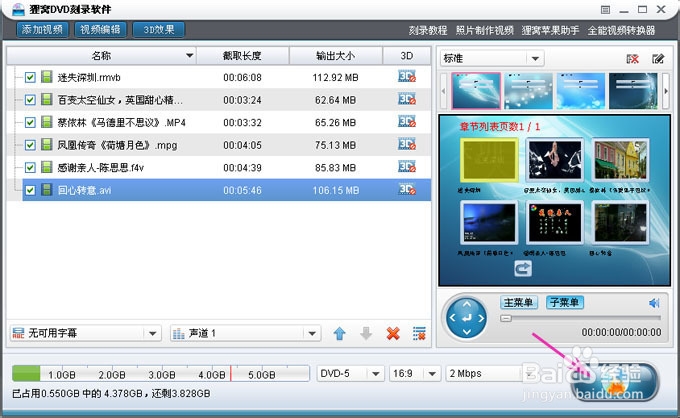
Task: Click the 截取长度 column header
Action: (242, 56)
